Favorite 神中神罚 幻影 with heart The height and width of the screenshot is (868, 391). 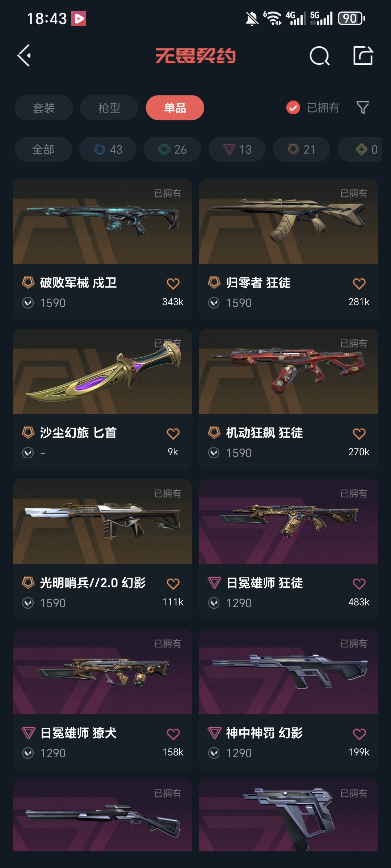pos(359,734)
